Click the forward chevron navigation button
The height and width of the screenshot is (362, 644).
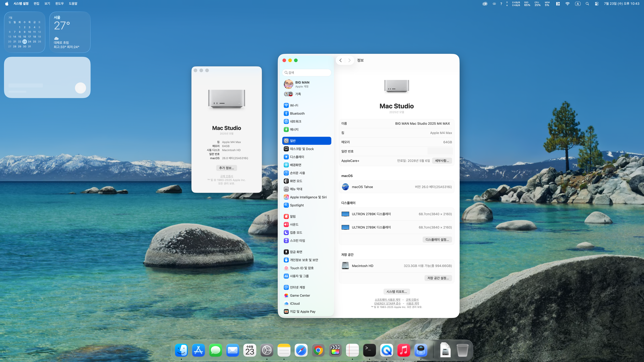pos(350,60)
